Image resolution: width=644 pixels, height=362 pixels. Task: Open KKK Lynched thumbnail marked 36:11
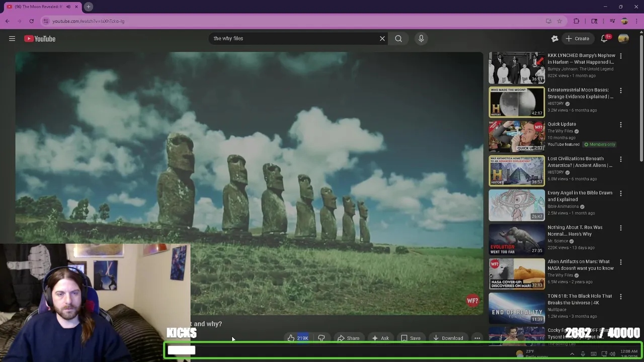(517, 67)
